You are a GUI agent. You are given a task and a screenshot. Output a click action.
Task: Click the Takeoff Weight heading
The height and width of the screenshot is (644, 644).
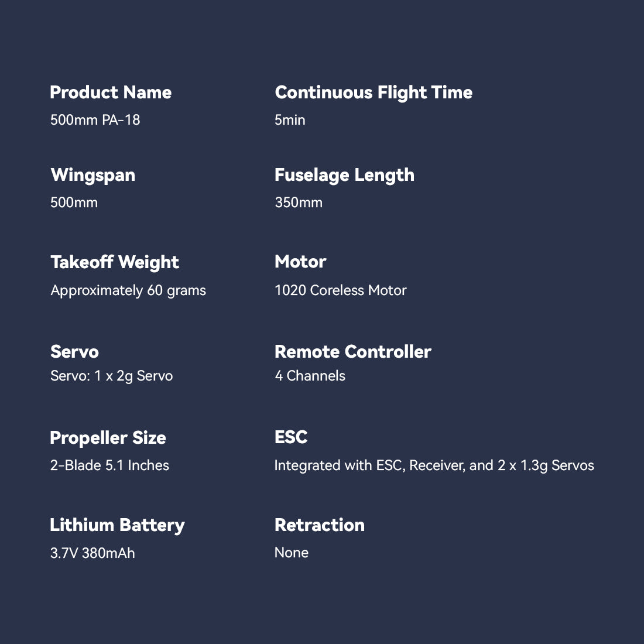[115, 262]
